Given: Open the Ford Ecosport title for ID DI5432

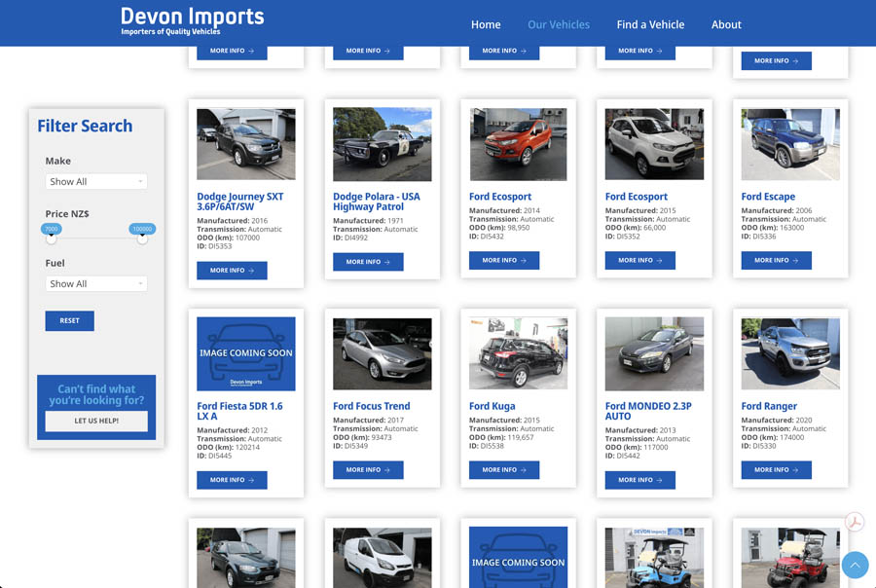Looking at the screenshot, I should (x=500, y=197).
